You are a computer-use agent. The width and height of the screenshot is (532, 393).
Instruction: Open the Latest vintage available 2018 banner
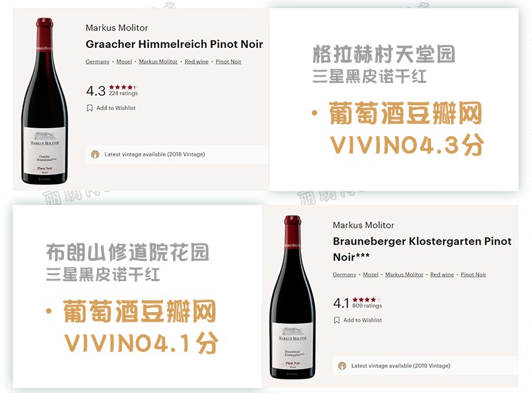click(x=176, y=154)
